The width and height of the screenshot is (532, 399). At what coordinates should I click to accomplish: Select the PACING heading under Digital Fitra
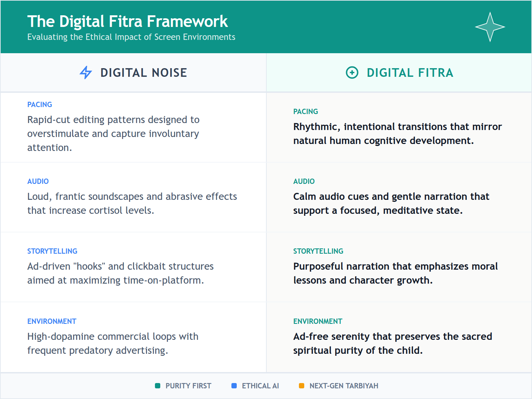pyautogui.click(x=306, y=112)
